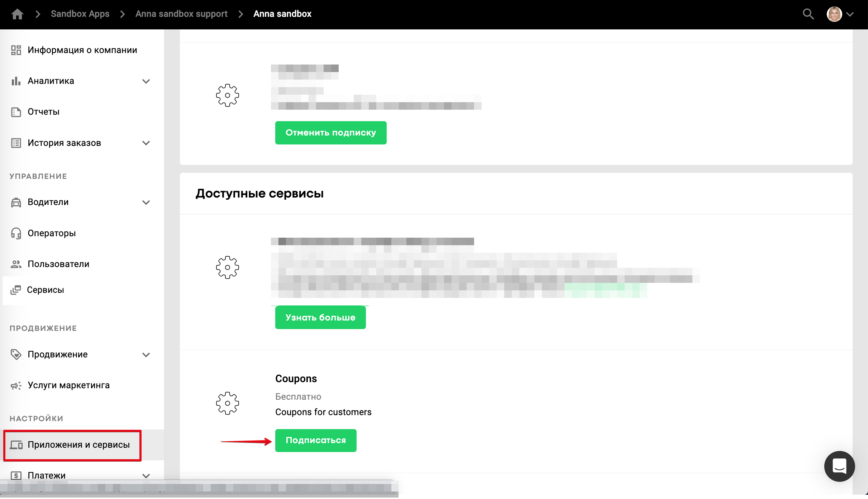Open search with magnifier icon
868x499 pixels.
point(808,14)
